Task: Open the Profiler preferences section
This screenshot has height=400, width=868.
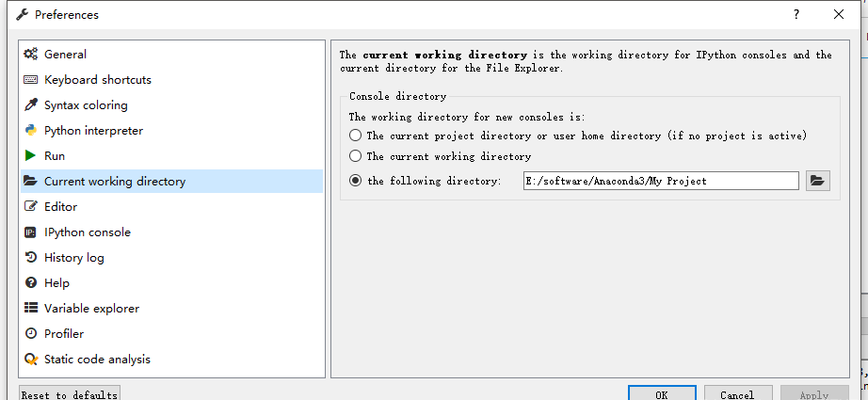Action: pyautogui.click(x=63, y=334)
